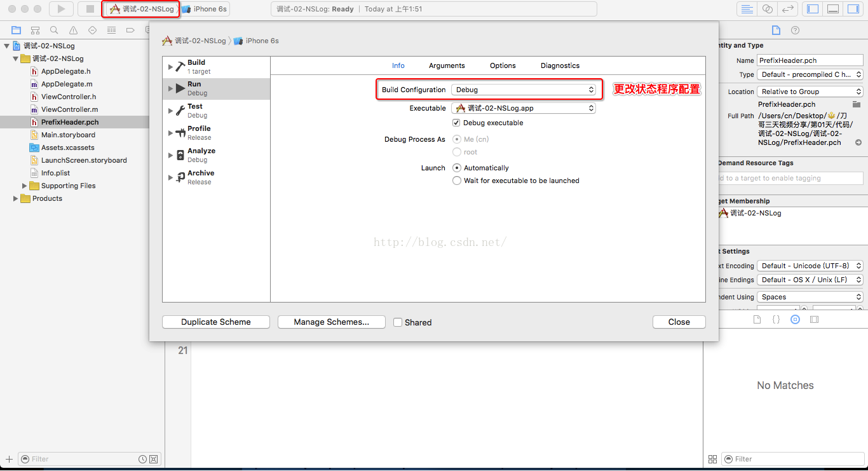Toggle Debug executable checkbox
The image size is (868, 471).
[x=456, y=123]
